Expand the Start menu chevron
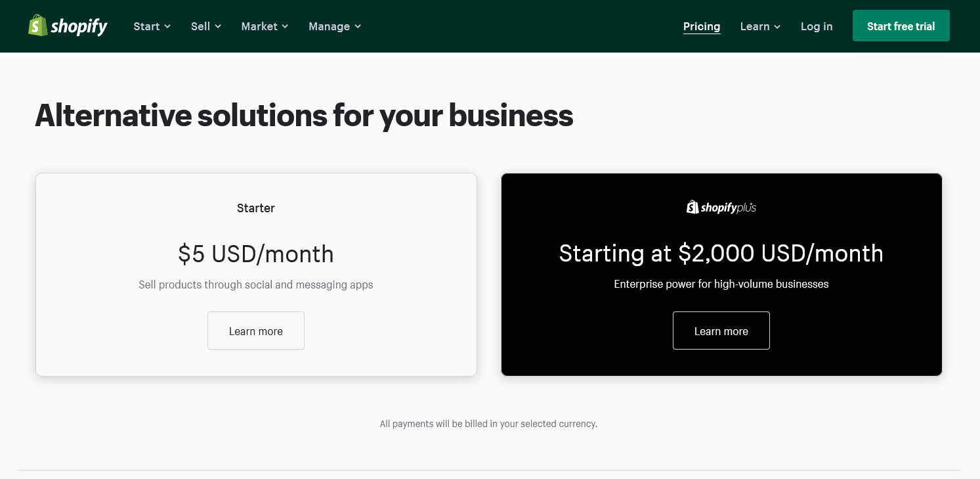Image resolution: width=980 pixels, height=479 pixels. [x=167, y=26]
